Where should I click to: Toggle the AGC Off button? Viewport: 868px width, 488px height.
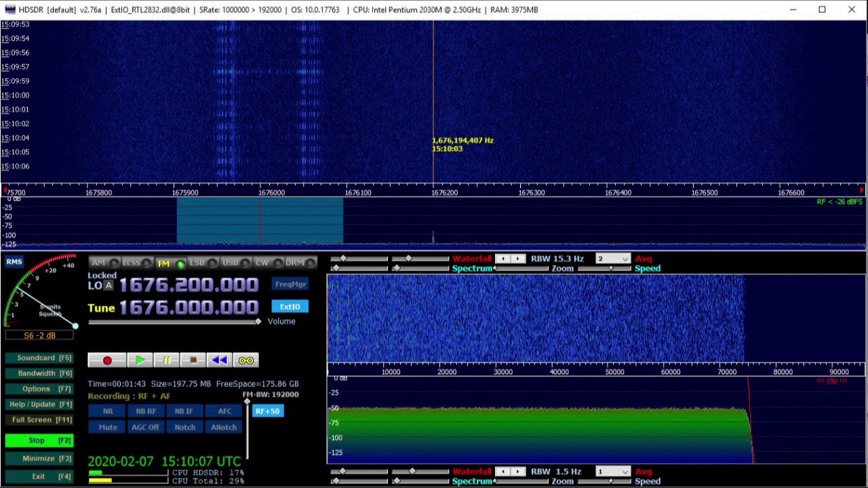145,428
